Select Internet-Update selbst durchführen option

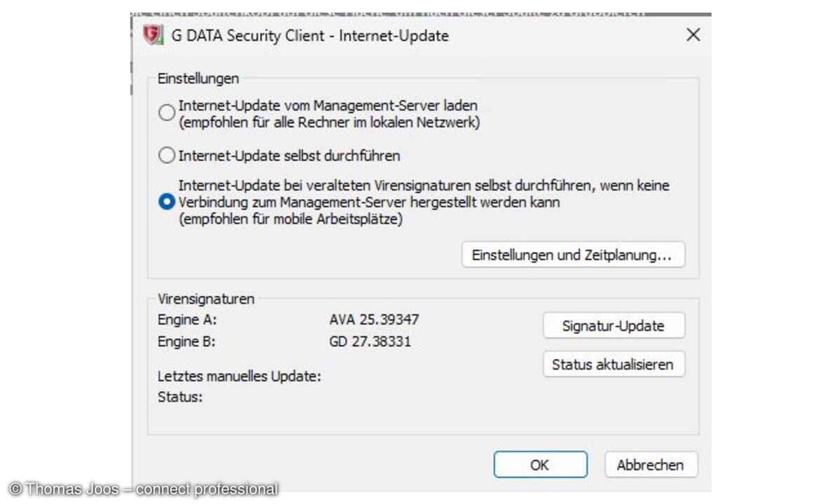coord(166,155)
